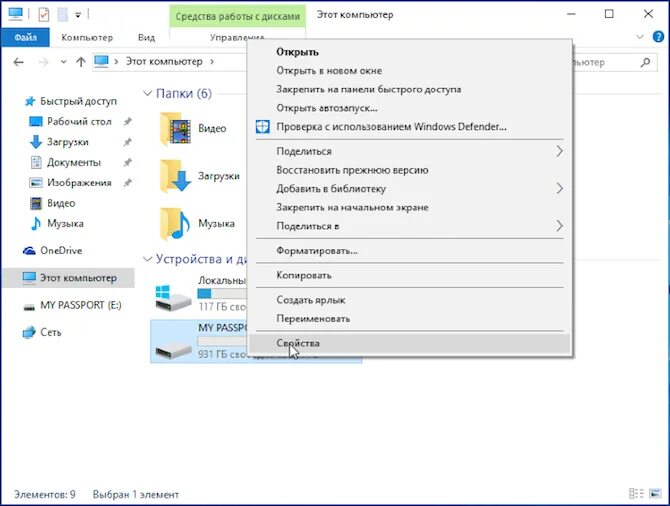This screenshot has width=670, height=506.
Task: Click the Properties quick access toolbar icon
Action: pyautogui.click(x=44, y=15)
